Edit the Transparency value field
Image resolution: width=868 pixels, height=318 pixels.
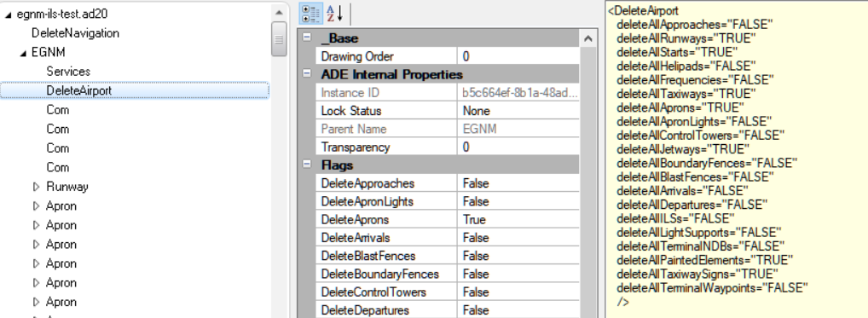520,147
